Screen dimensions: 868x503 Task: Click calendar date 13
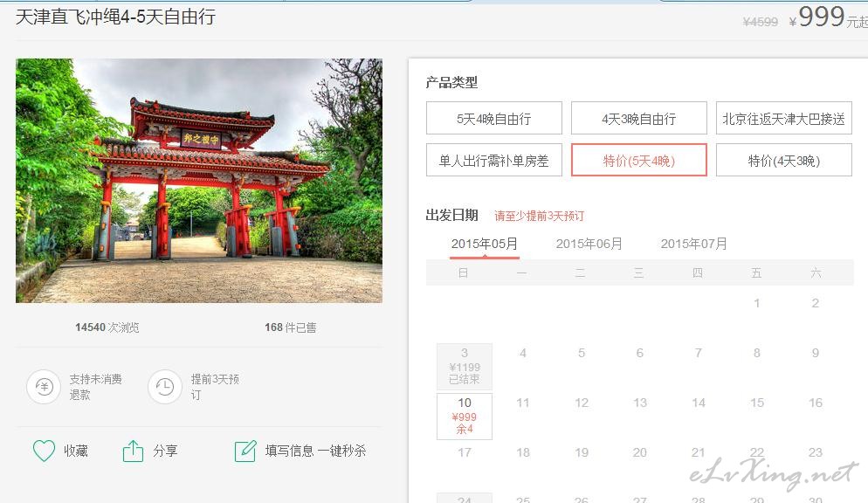(640, 403)
